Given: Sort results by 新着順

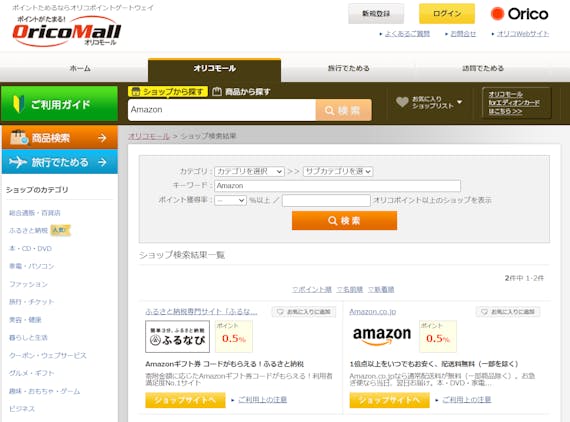Looking at the screenshot, I should (x=381, y=289).
